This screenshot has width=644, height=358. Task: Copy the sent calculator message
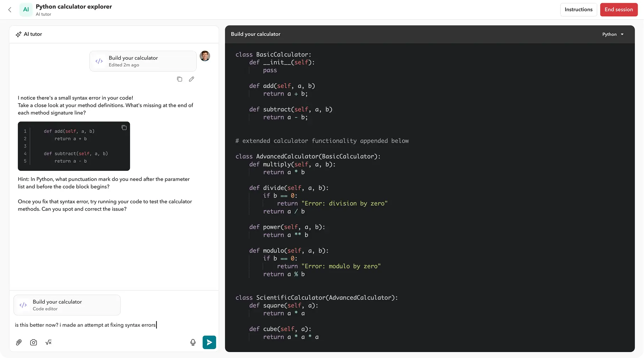180,79
